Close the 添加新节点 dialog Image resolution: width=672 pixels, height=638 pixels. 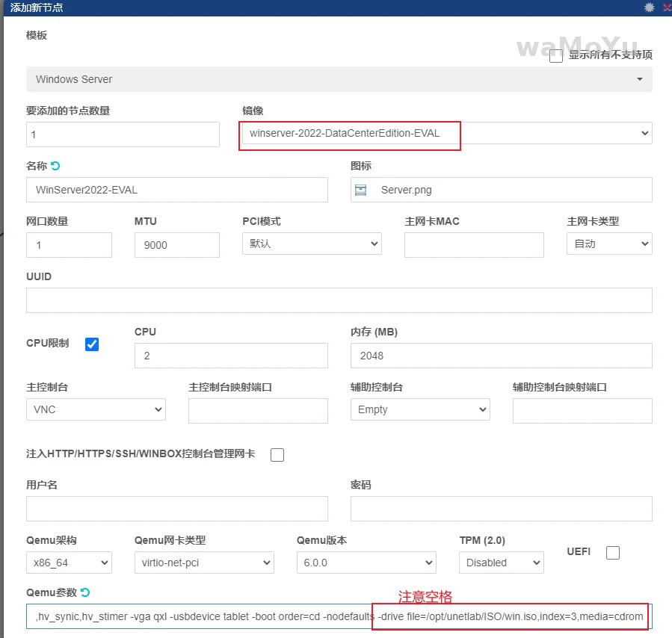[x=666, y=7]
